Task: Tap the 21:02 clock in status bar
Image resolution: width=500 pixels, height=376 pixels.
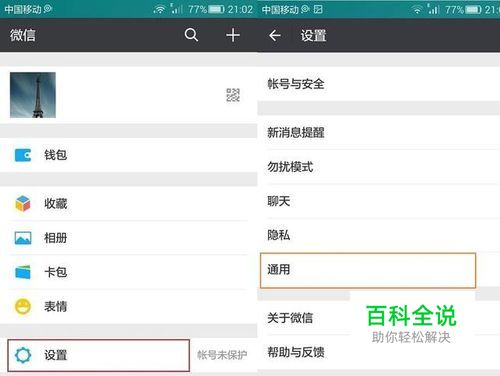Action: pyautogui.click(x=240, y=9)
